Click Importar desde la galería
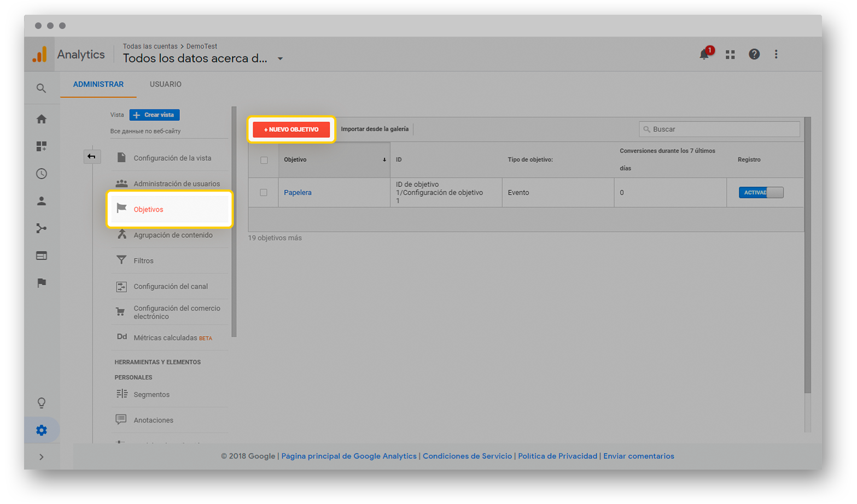Viewport: 857px width, 504px height. click(375, 129)
